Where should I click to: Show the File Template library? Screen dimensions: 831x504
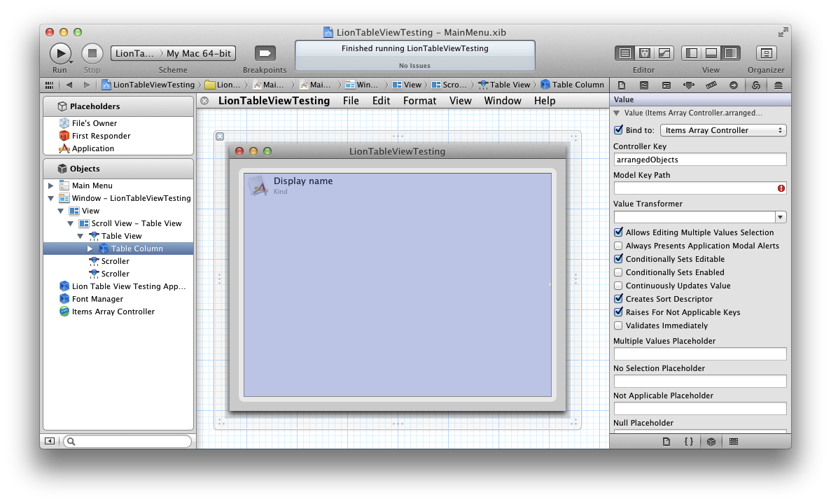pyautogui.click(x=666, y=442)
